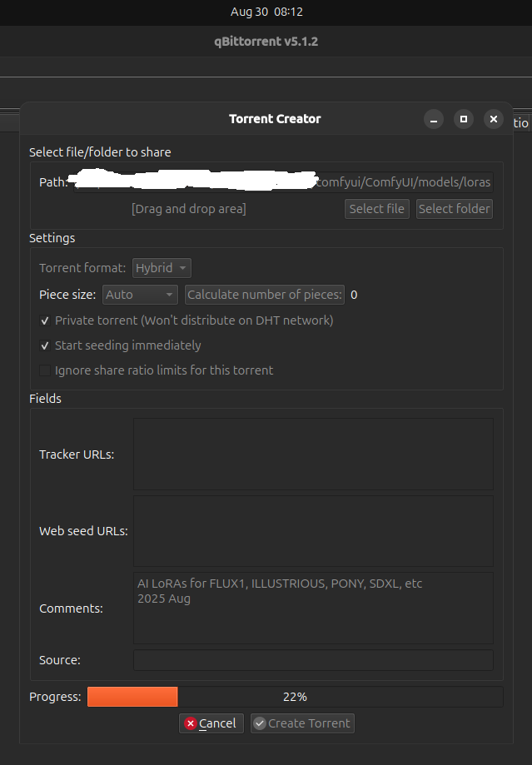Focus the Tracker URLs text box

click(313, 454)
